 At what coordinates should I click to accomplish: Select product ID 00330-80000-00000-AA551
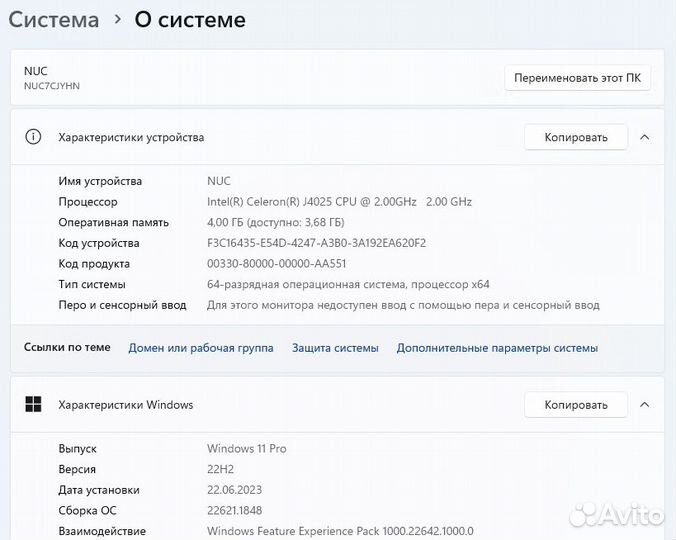pos(276,264)
